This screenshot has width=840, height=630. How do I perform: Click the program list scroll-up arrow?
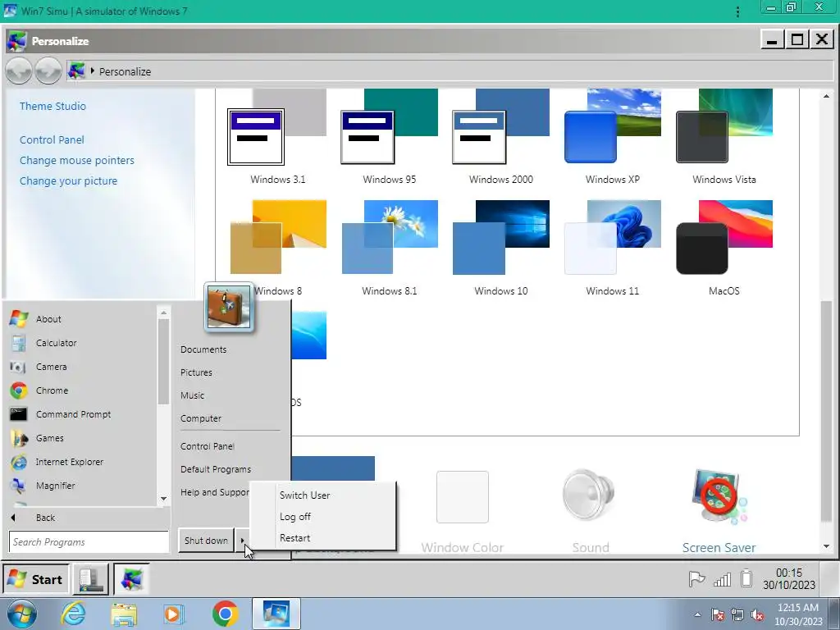pyautogui.click(x=164, y=313)
